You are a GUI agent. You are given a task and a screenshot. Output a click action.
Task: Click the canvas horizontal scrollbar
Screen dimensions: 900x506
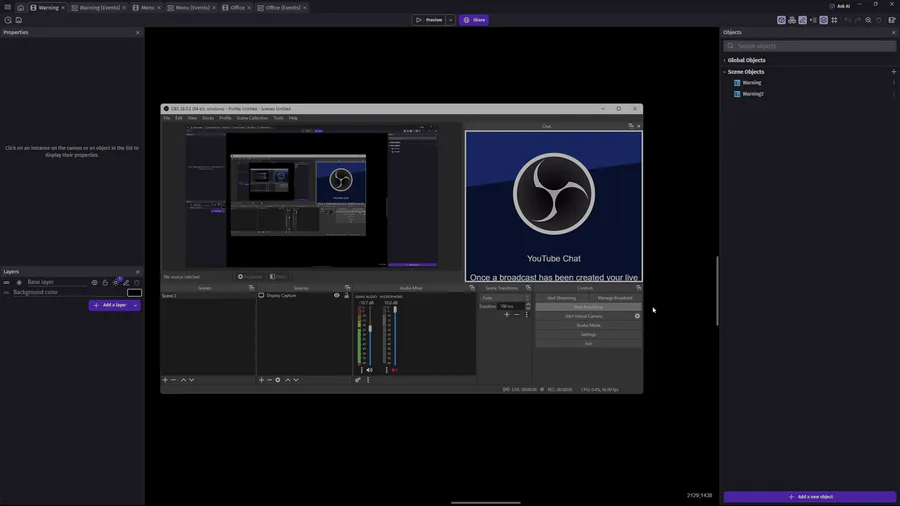click(x=486, y=503)
